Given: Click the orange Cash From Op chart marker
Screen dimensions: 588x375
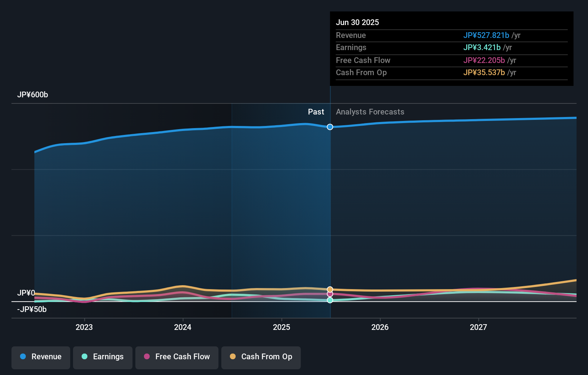Looking at the screenshot, I should pos(330,288).
